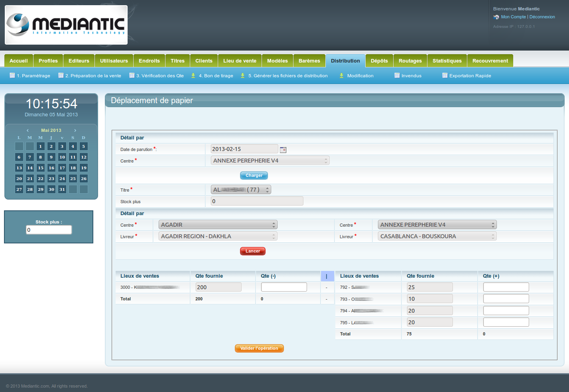The height and width of the screenshot is (392, 569).
Task: Go to previous month in calendar
Action: pos(28,130)
